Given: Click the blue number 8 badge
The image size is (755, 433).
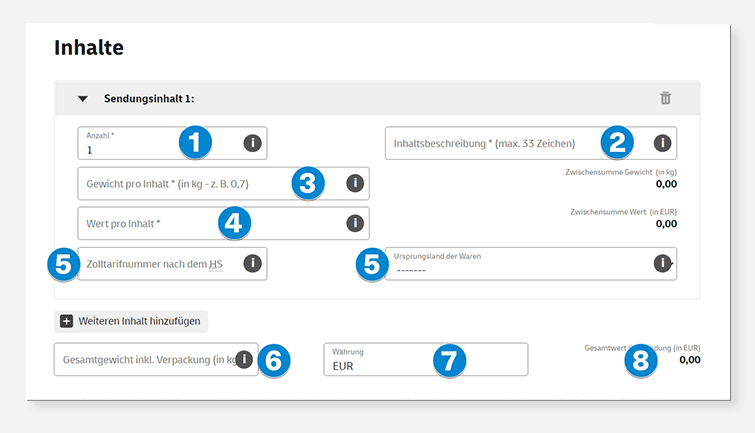Looking at the screenshot, I should [639, 361].
